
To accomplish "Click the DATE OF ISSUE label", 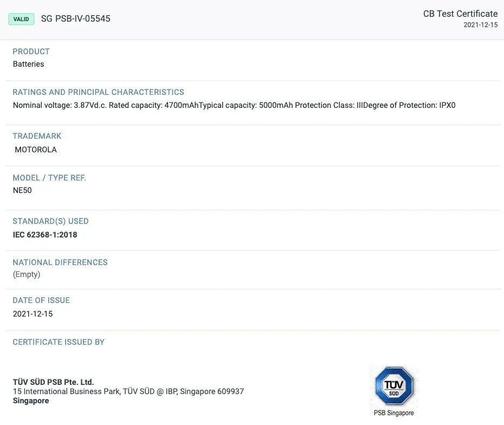I will click(41, 300).
